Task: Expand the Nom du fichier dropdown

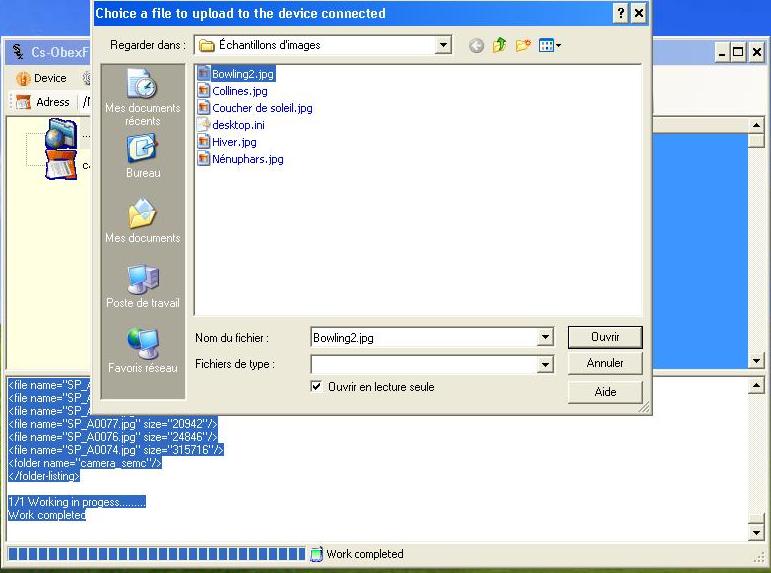Action: point(545,338)
